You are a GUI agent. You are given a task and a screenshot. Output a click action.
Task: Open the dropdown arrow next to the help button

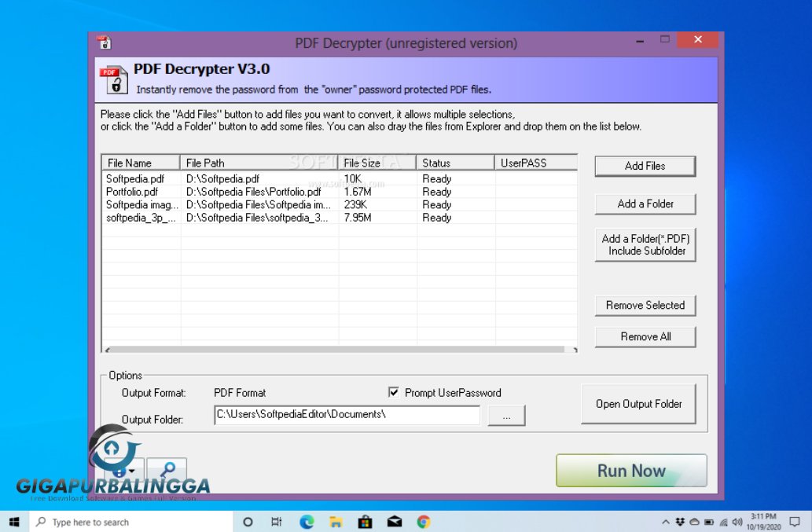pyautogui.click(x=131, y=471)
